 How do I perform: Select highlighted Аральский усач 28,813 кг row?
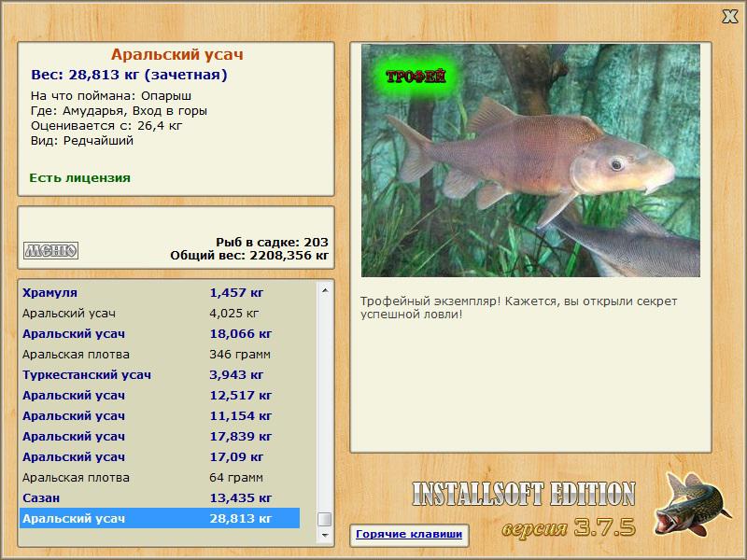click(x=160, y=518)
